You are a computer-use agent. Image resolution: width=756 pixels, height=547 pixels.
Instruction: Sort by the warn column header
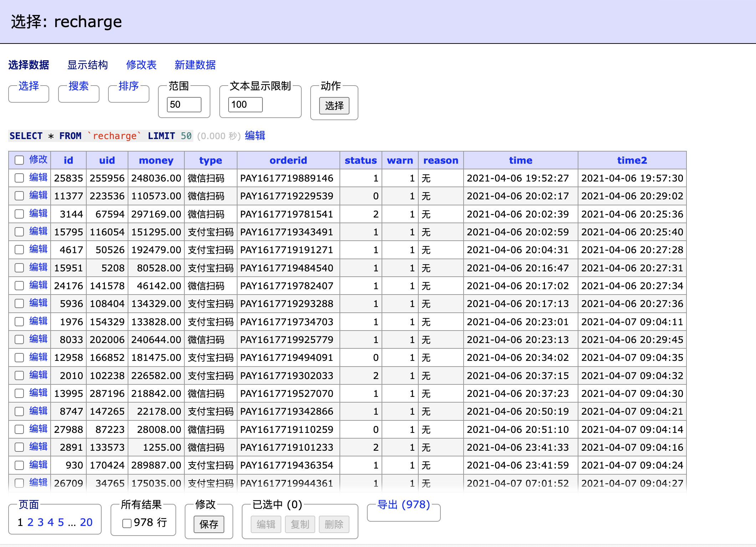coord(400,160)
